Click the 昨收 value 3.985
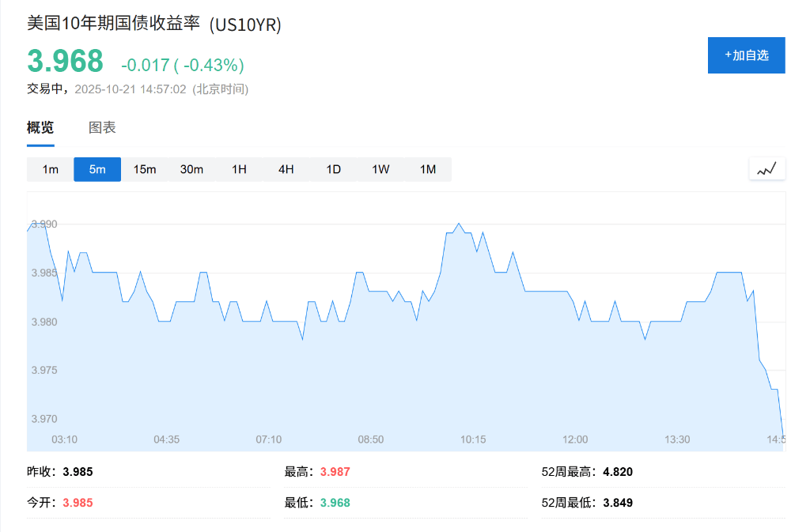 point(78,471)
